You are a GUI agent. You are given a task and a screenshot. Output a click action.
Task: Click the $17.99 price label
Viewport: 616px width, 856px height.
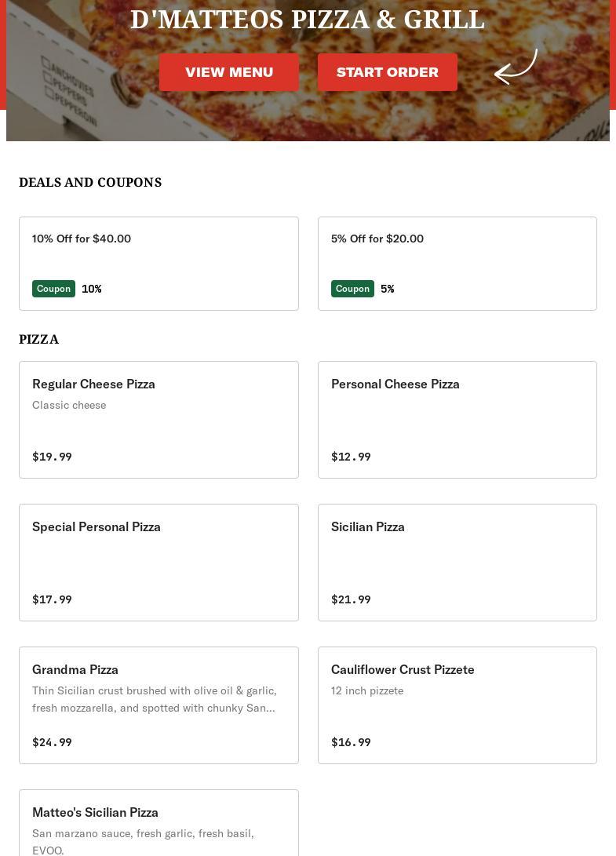[x=52, y=599]
